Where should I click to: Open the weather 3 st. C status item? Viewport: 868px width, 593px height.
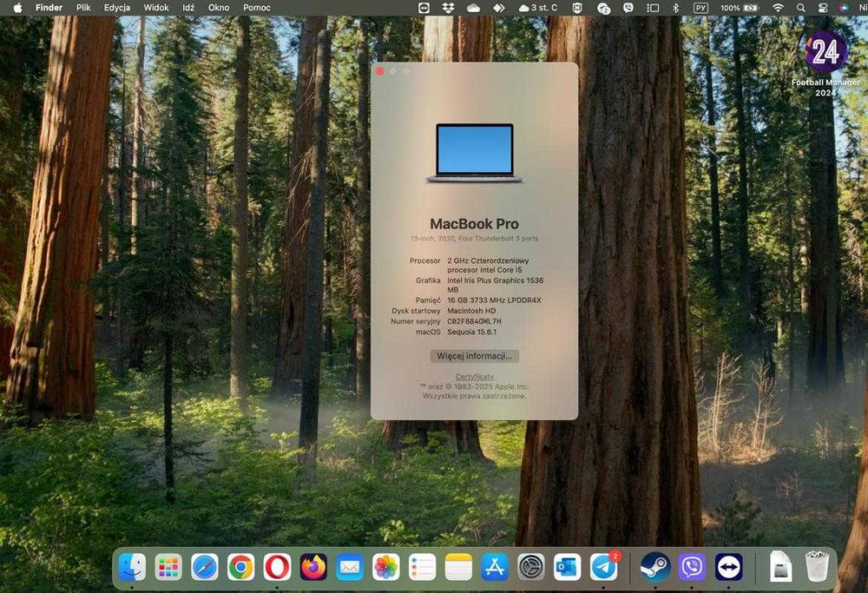[538, 8]
